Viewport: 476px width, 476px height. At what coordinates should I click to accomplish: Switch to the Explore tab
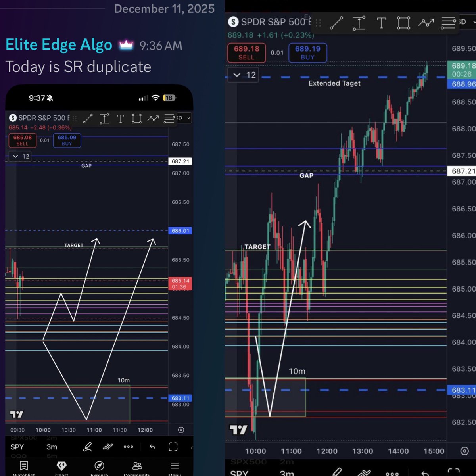click(99, 468)
